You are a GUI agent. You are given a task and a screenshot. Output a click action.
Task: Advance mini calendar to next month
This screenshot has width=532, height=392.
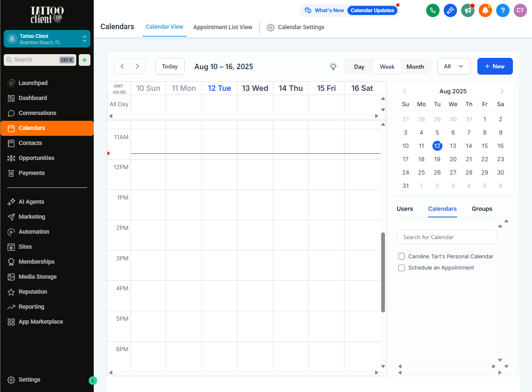(502, 91)
